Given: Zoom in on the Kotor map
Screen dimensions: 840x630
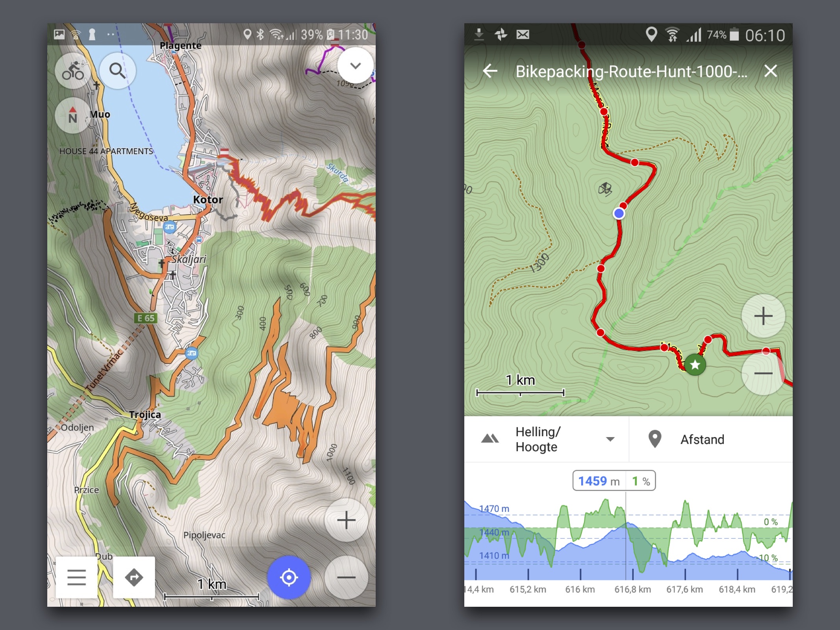Looking at the screenshot, I should [x=346, y=520].
